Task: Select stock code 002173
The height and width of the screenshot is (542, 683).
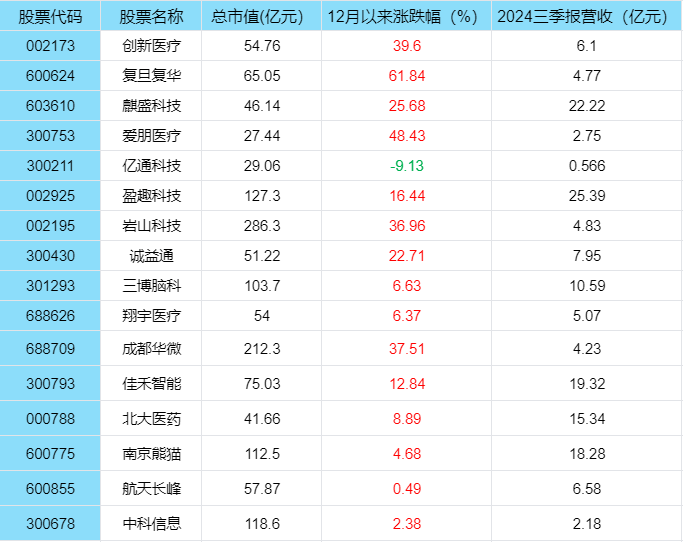Action: (x=50, y=46)
